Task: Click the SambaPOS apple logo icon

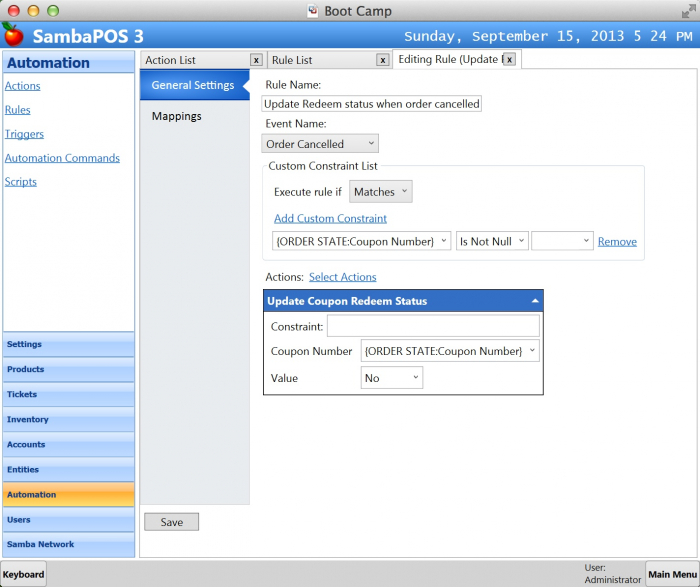Action: click(13, 35)
